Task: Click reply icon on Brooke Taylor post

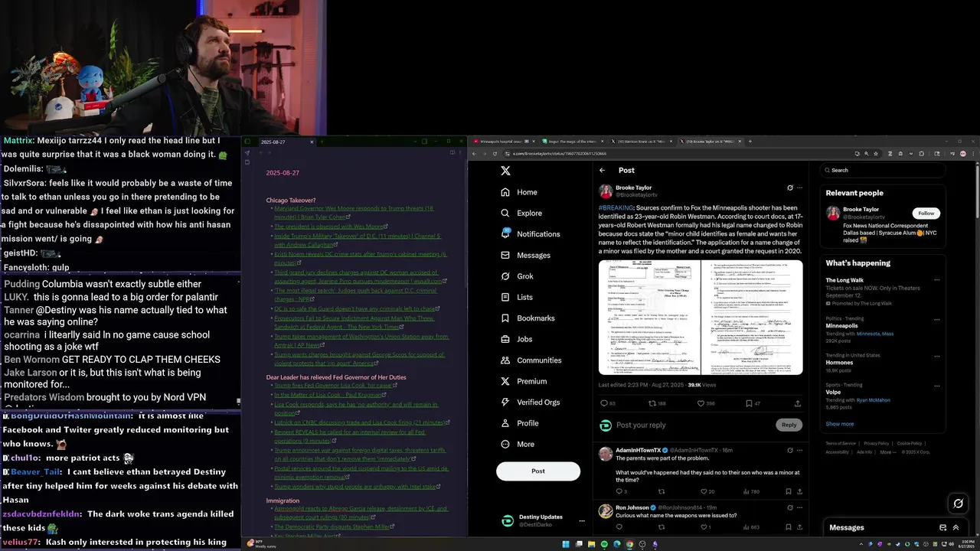Action: click(603, 403)
